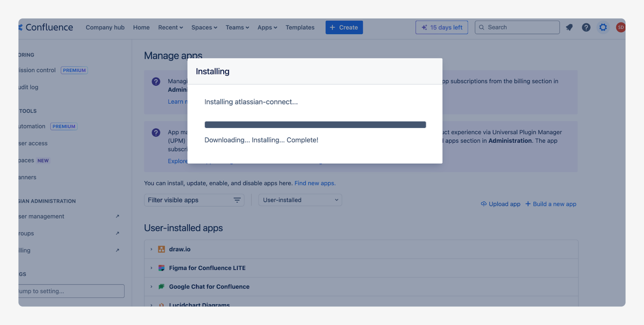The image size is (644, 325).
Task: Open the User-installed dropdown
Action: (x=300, y=200)
